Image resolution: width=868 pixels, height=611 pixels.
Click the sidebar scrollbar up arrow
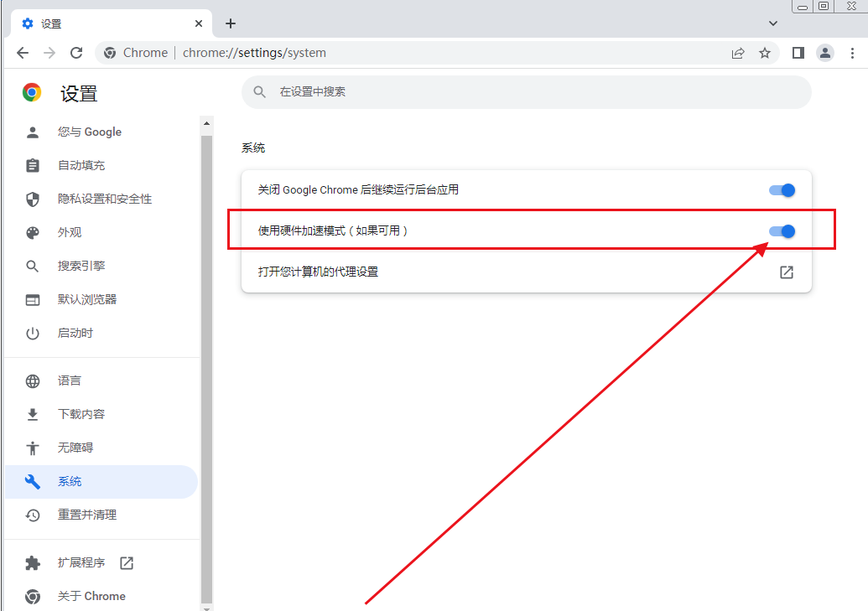click(x=206, y=123)
